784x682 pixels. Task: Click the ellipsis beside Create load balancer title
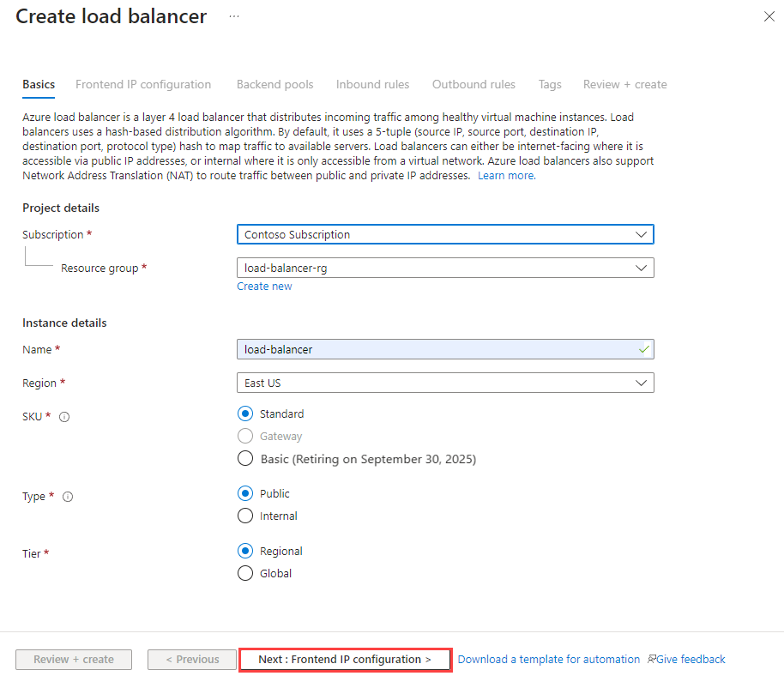click(232, 15)
